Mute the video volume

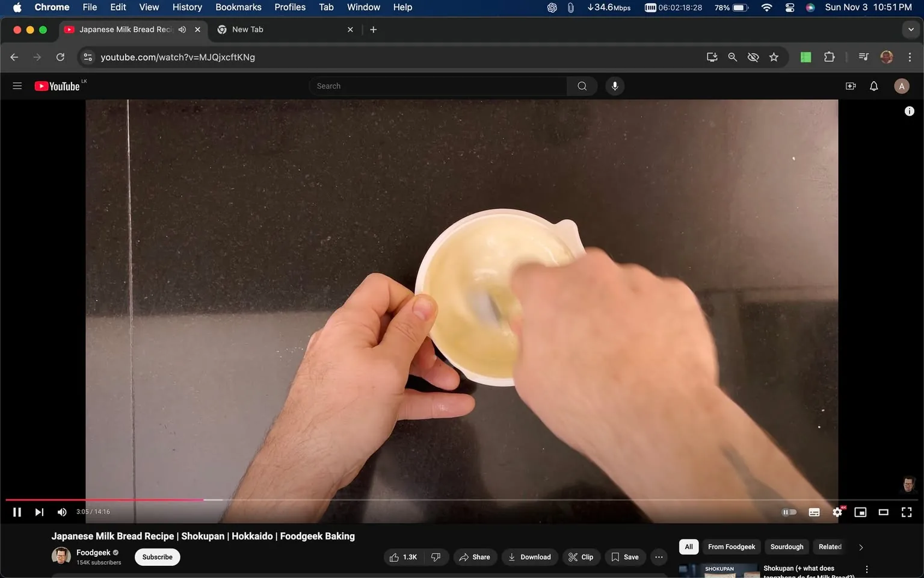point(61,512)
